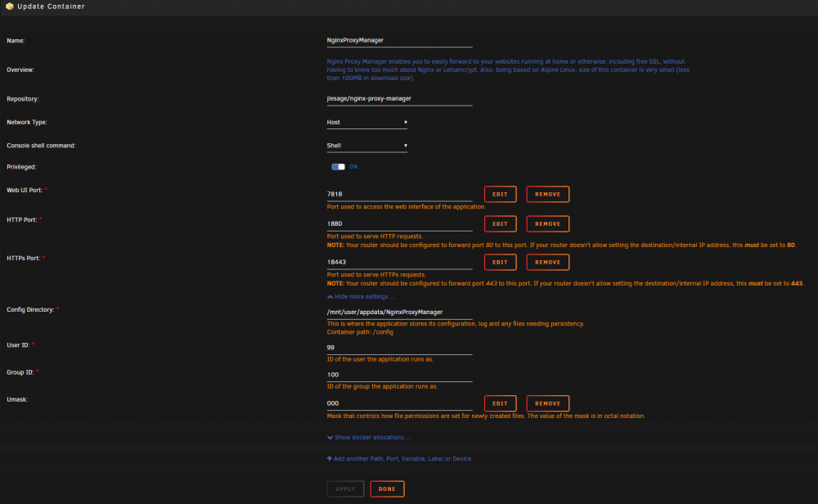Edit the HTTP Port setting

click(x=501, y=224)
